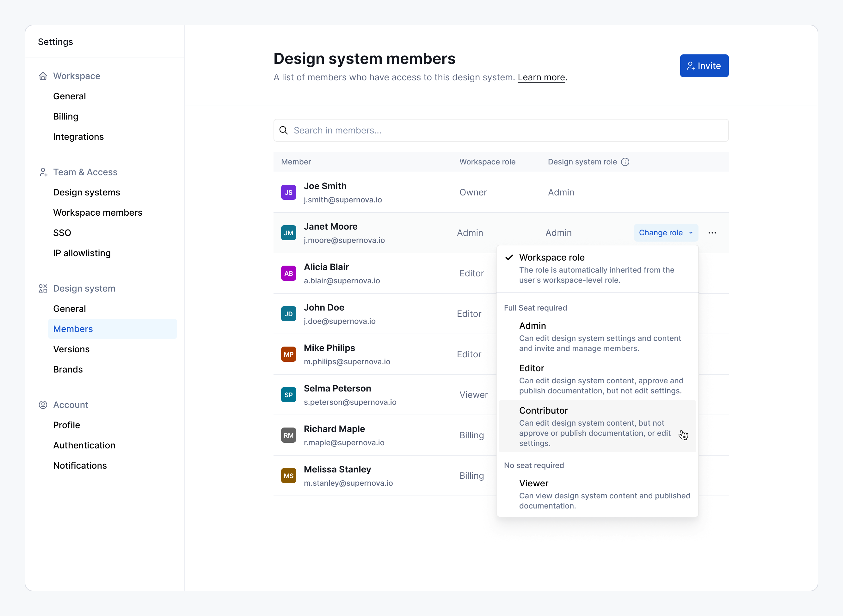Click Richard Maple's RM avatar
Image resolution: width=843 pixels, height=616 pixels.
pyautogui.click(x=289, y=435)
